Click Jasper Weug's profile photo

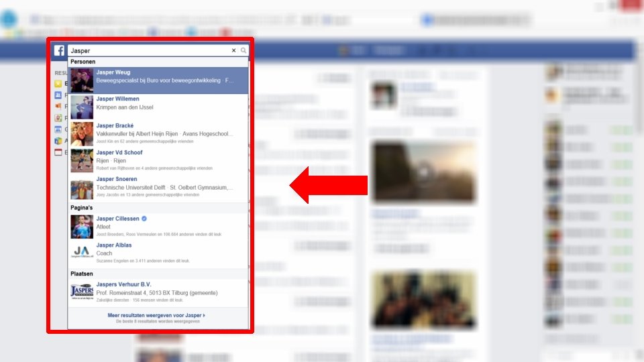pos(82,80)
